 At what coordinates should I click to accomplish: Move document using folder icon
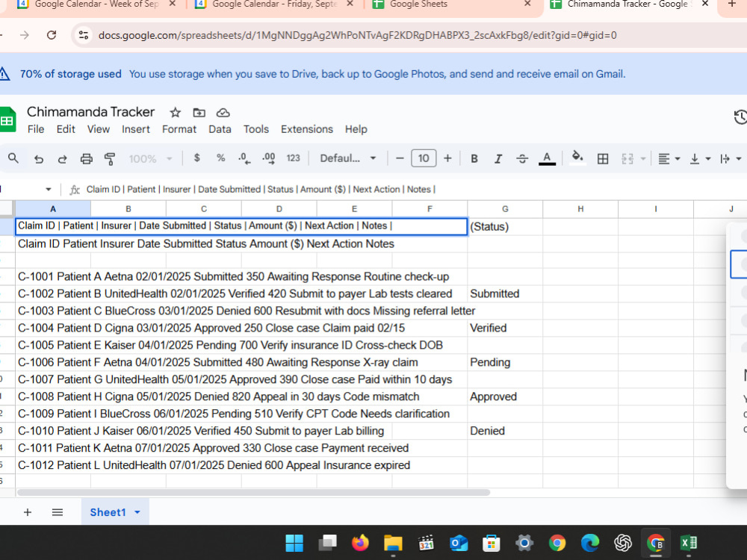tap(199, 113)
